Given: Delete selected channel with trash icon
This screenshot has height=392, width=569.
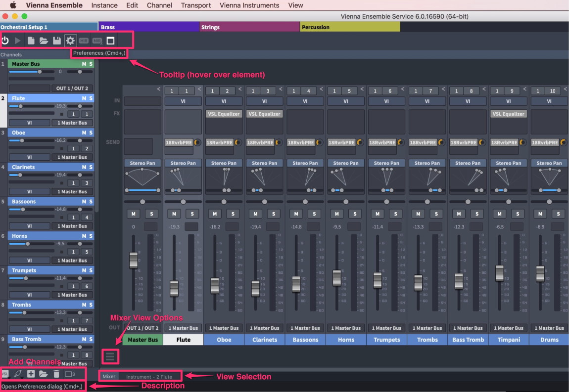Looking at the screenshot, I should click(x=56, y=374).
